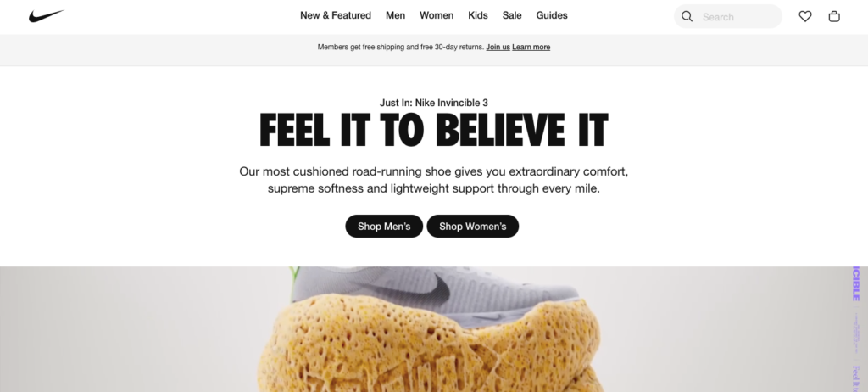Focus the Search input field
868x392 pixels.
point(727,17)
